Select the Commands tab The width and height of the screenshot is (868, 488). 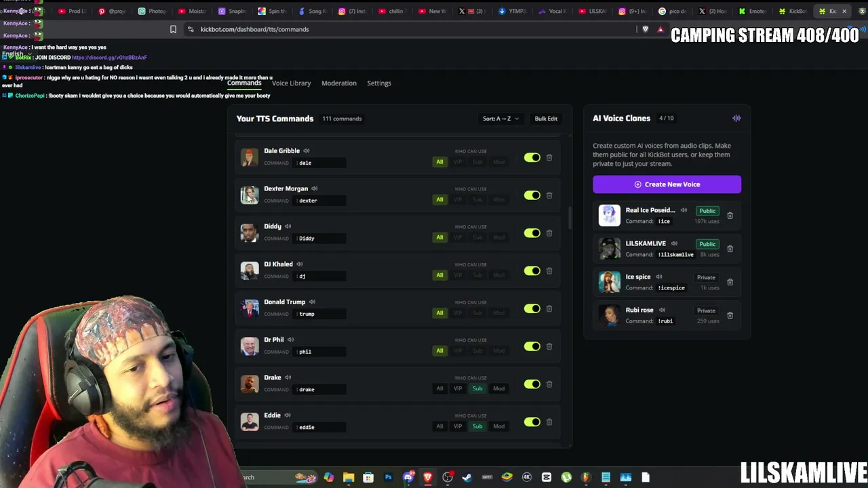pyautogui.click(x=244, y=83)
